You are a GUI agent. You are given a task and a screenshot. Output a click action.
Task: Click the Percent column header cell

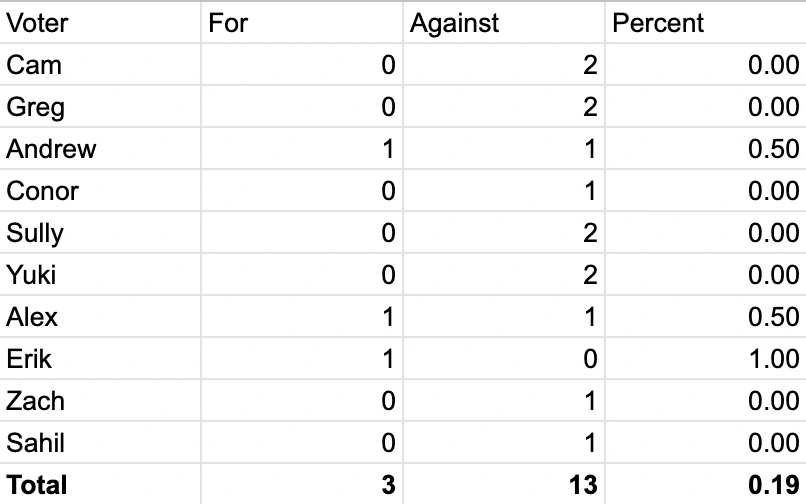pos(705,23)
